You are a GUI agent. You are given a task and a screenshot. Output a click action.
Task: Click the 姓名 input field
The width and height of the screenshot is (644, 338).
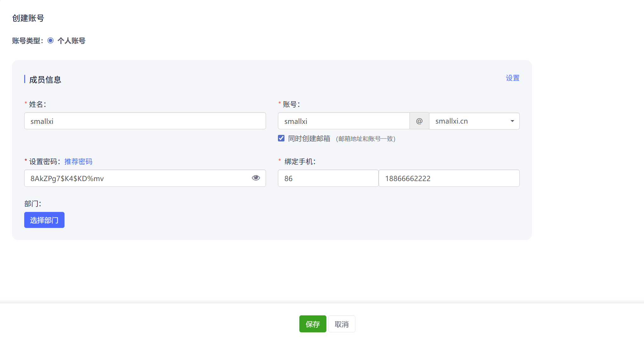click(145, 121)
